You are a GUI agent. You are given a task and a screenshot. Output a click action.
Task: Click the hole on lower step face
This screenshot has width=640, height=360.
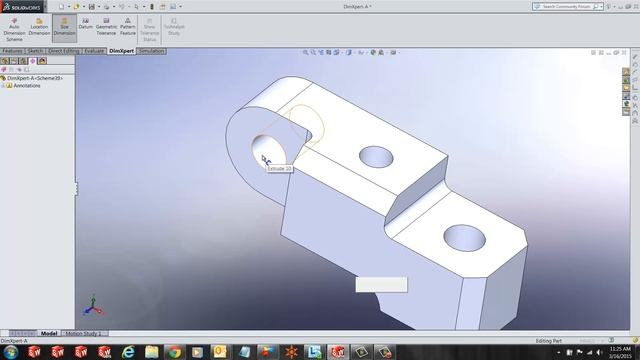tap(464, 238)
